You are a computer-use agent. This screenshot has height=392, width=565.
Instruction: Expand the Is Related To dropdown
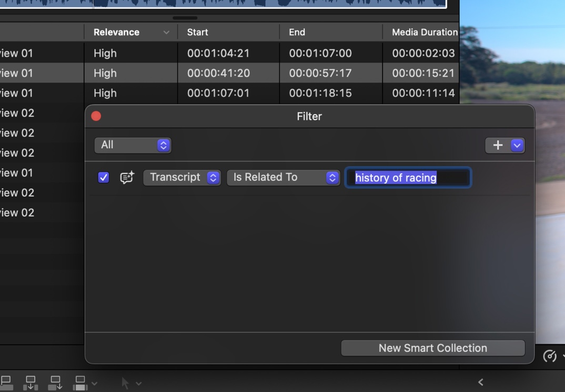[283, 178]
